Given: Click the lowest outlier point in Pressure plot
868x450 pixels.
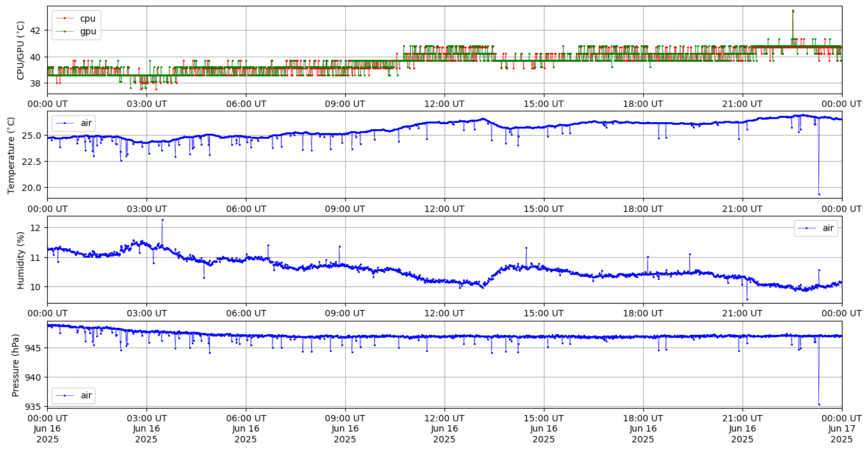Looking at the screenshot, I should (819, 404).
